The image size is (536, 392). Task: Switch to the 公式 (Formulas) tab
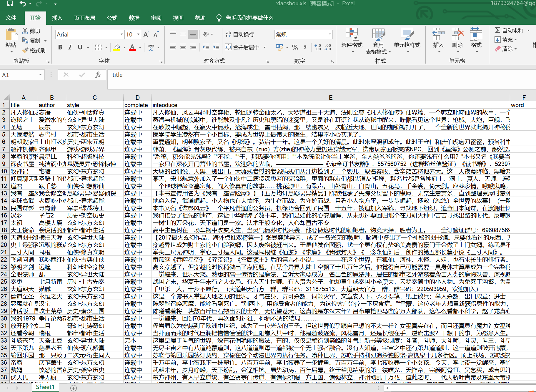tap(112, 18)
